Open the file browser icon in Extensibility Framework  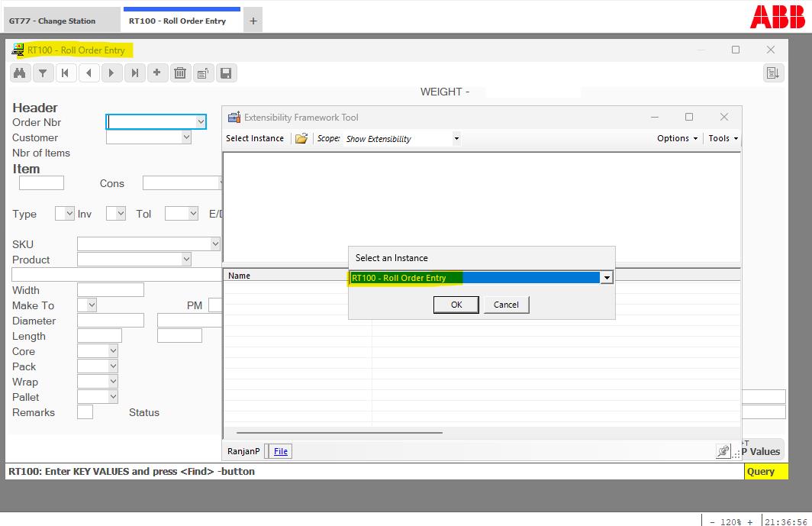pyautogui.click(x=301, y=138)
